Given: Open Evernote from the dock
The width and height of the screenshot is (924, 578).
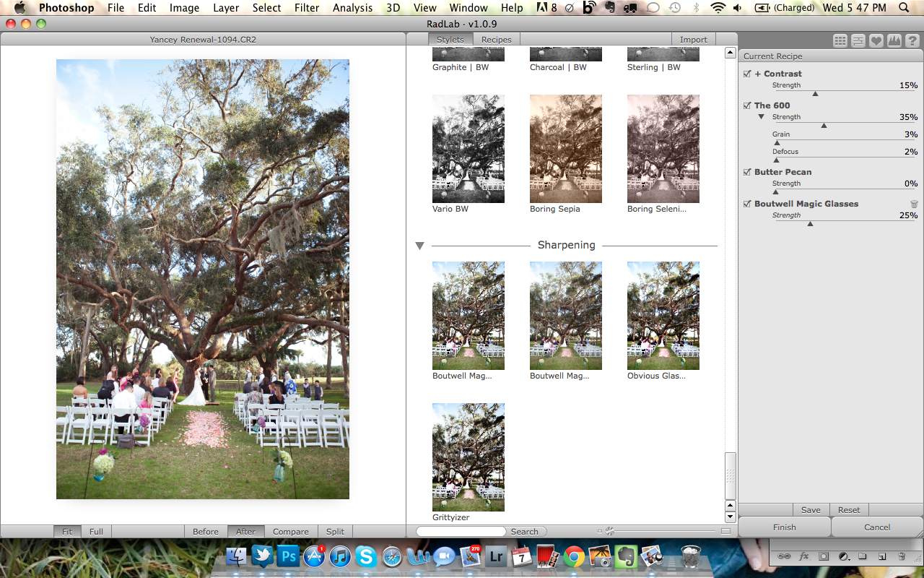Looking at the screenshot, I should 625,557.
